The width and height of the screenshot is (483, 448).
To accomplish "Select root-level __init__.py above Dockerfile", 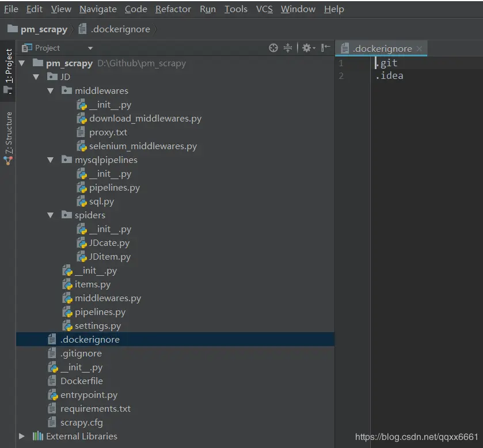I will click(x=81, y=367).
